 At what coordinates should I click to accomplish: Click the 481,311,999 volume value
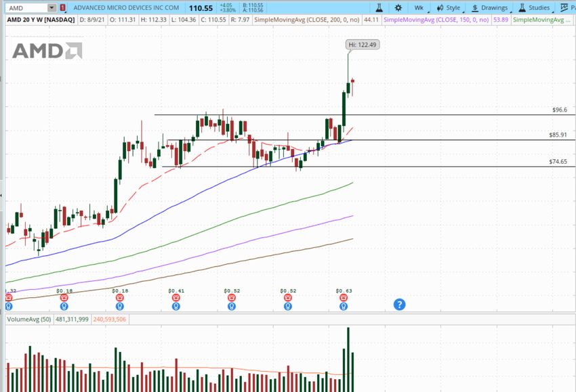(72, 320)
